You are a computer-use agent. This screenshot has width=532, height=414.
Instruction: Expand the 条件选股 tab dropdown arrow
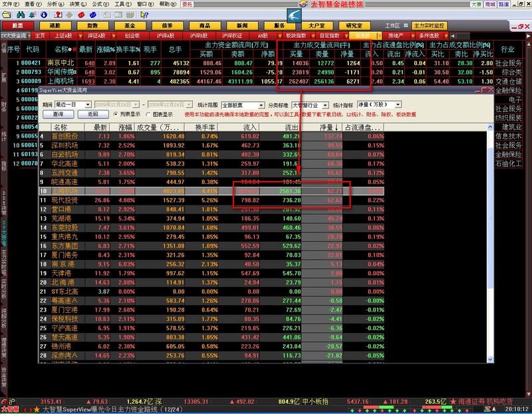coord(446,36)
